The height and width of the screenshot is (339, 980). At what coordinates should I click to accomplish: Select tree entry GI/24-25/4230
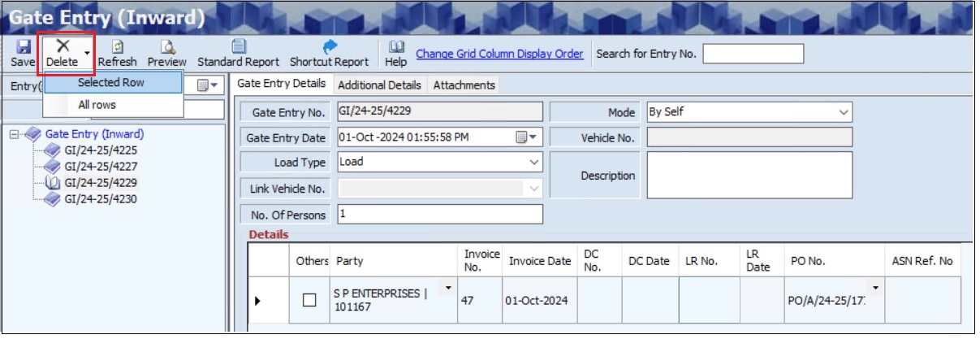[100, 199]
